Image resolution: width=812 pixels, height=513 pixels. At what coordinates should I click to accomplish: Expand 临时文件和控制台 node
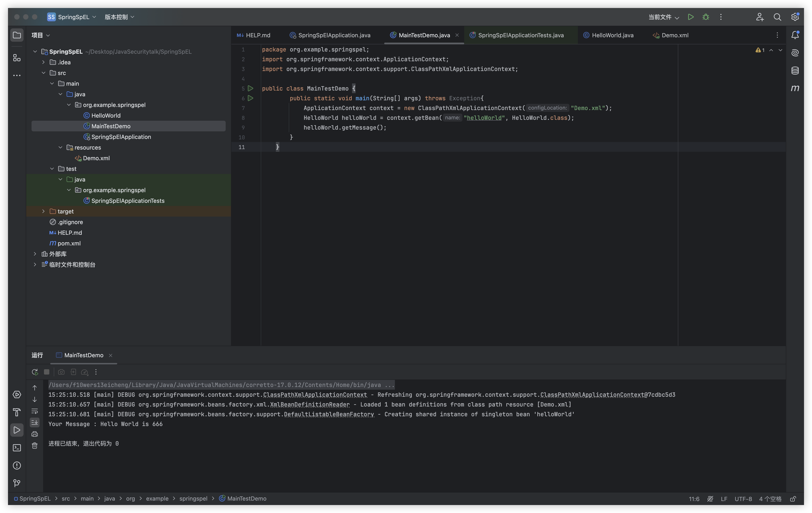(35, 264)
